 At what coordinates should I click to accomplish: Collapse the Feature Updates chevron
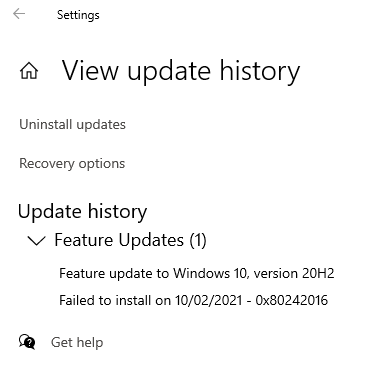click(36, 240)
